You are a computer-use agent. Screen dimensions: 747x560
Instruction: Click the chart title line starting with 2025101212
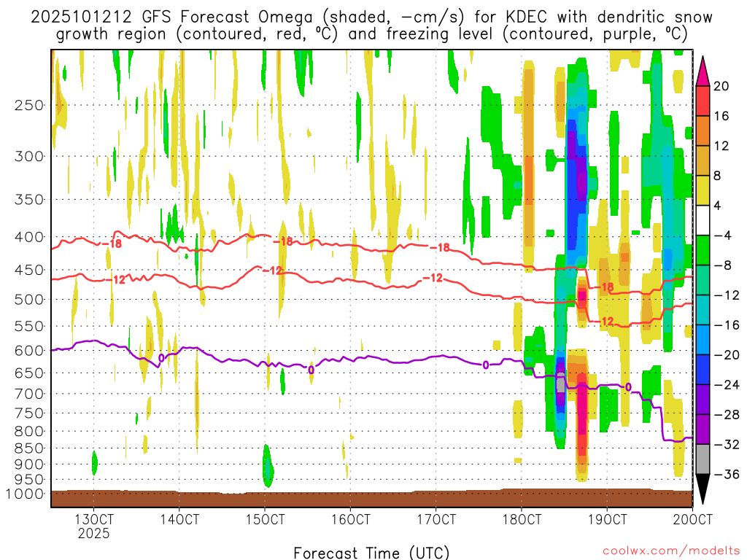coord(371,17)
